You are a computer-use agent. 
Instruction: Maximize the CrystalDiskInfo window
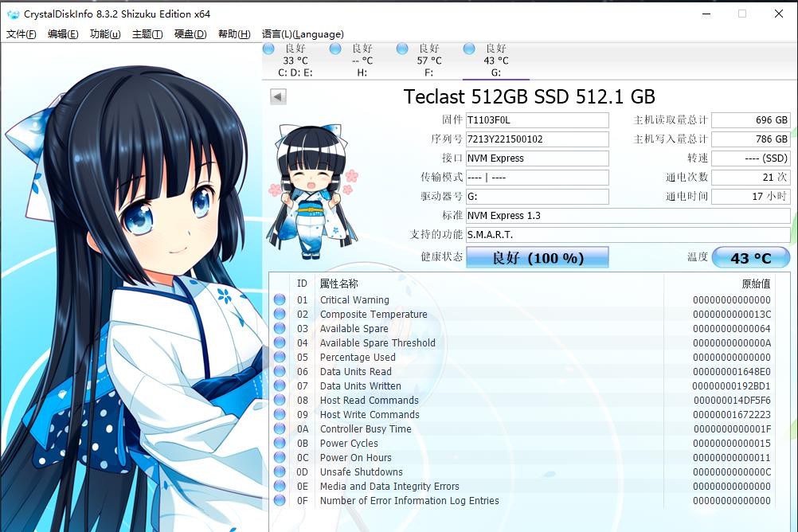(742, 14)
